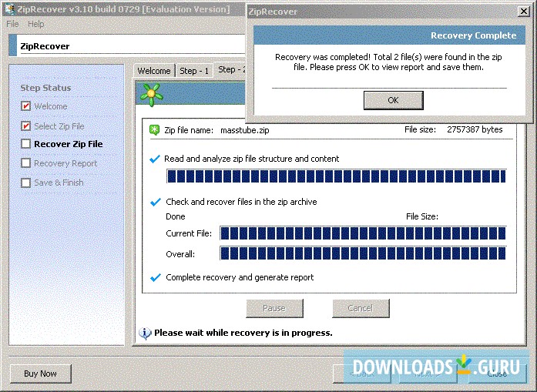Click the Recovery Complete dialog header
Screen dimensions: 537x392
(x=389, y=35)
